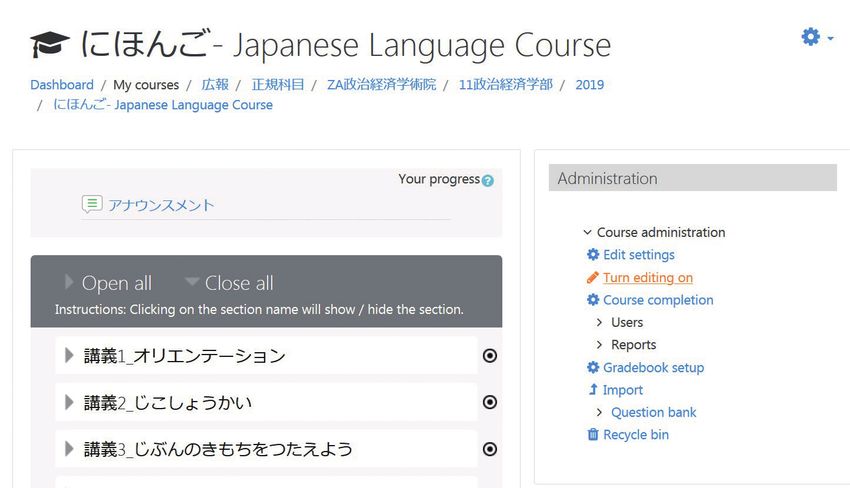Expand section 講義1_オリエンテーション with its triangle
The height and width of the screenshot is (488, 850).
(69, 356)
